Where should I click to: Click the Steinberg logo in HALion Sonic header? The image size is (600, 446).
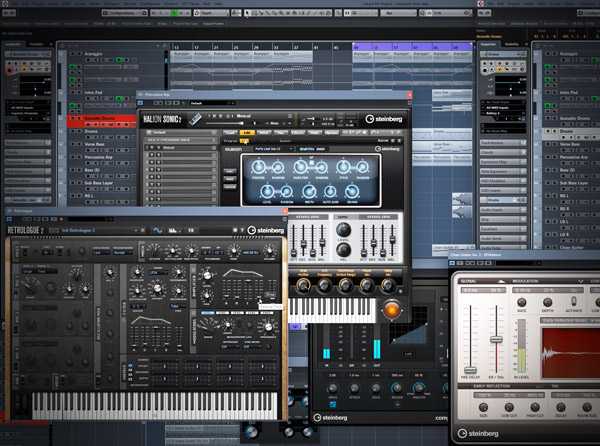pos(383,119)
